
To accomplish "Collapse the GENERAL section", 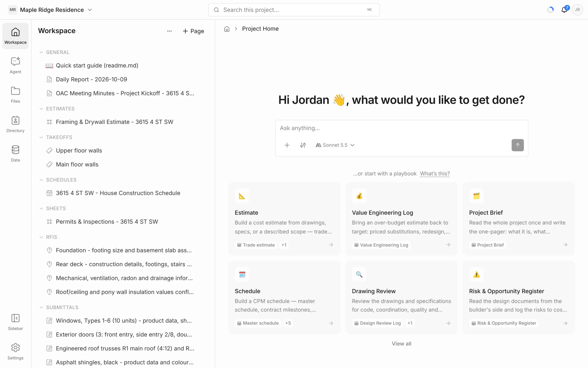I will coord(41,52).
